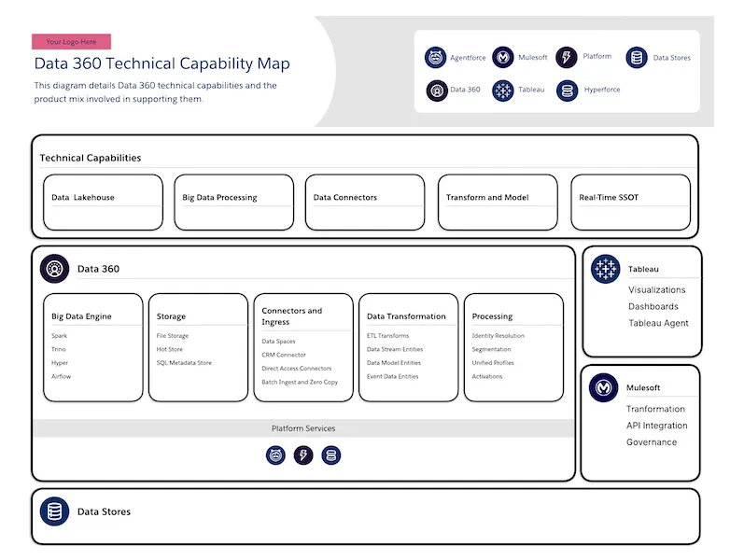
Task: Click the Agentforce icon in the legend
Action: point(435,58)
